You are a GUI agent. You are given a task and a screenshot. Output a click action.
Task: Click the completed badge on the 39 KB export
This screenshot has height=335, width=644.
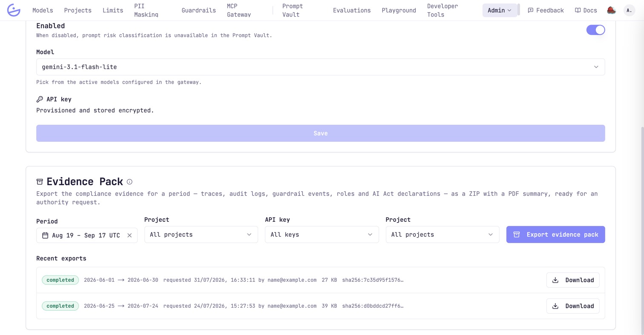pyautogui.click(x=60, y=306)
